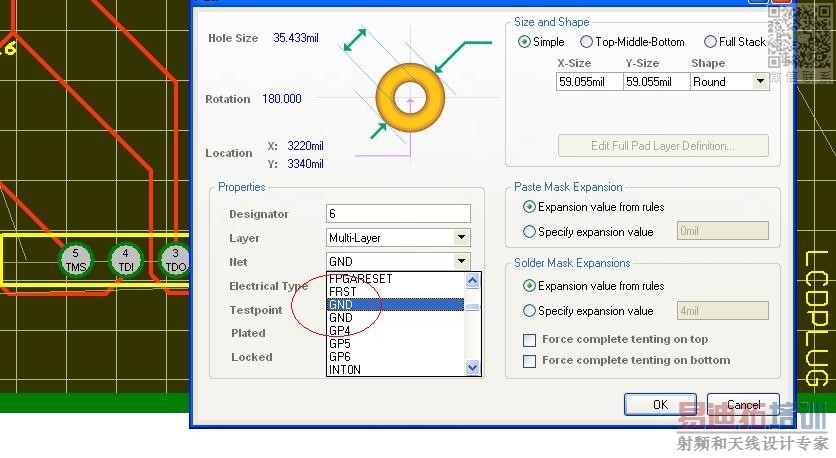Click the Designator input field
This screenshot has width=836, height=458.
point(398,213)
